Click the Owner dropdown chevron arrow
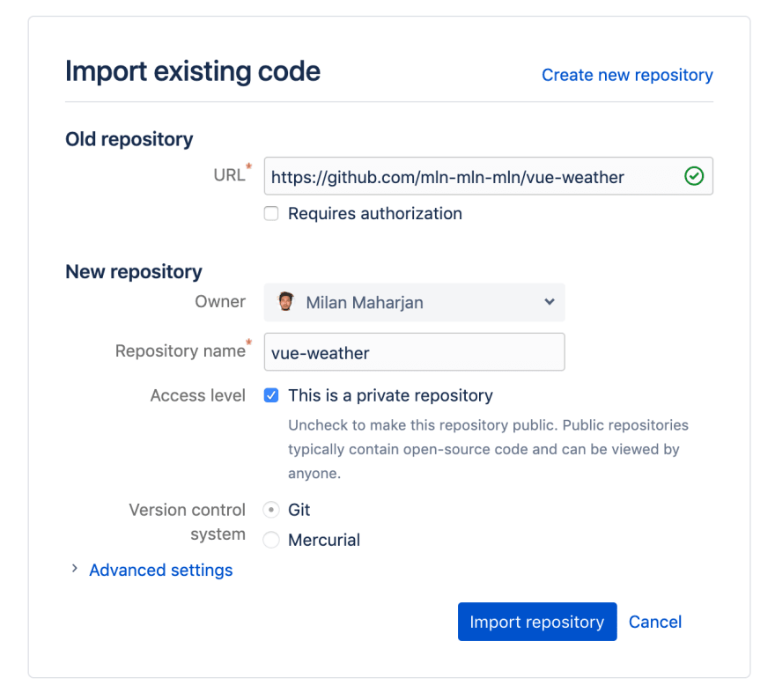775x700 pixels. [550, 302]
